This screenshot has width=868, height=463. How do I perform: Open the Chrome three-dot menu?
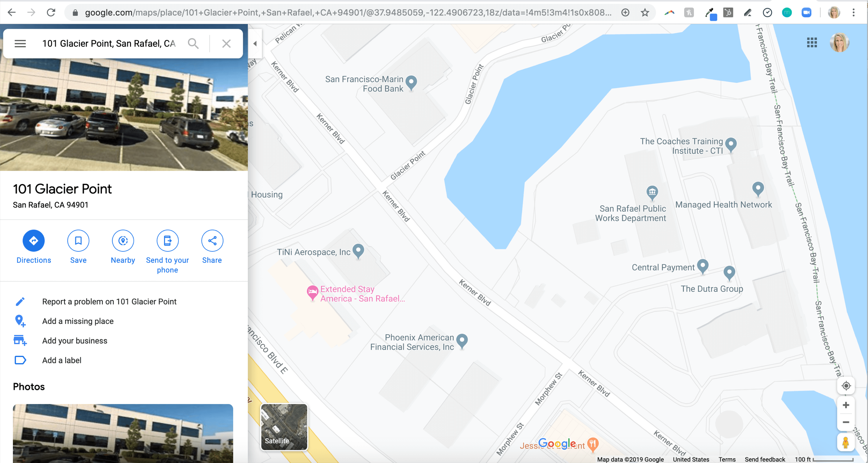tap(853, 12)
